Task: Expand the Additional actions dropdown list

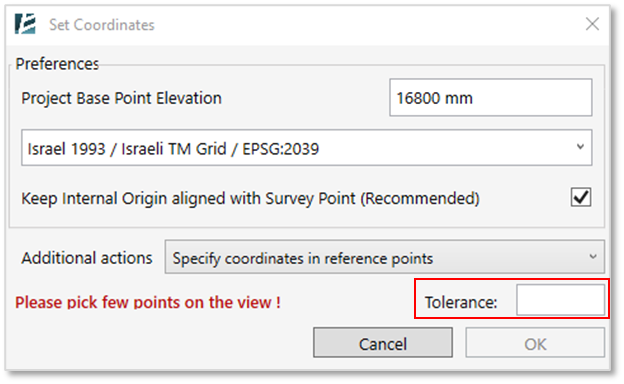Action: click(384, 257)
